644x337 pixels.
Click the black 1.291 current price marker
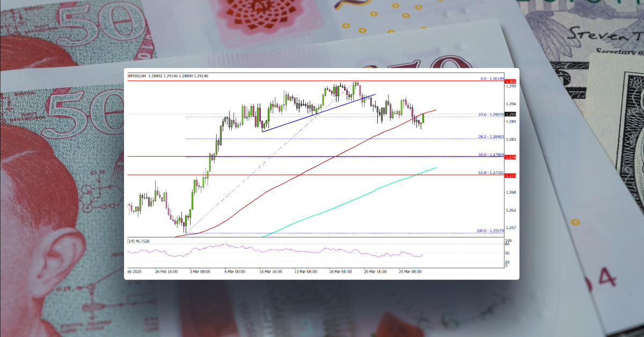click(x=510, y=114)
